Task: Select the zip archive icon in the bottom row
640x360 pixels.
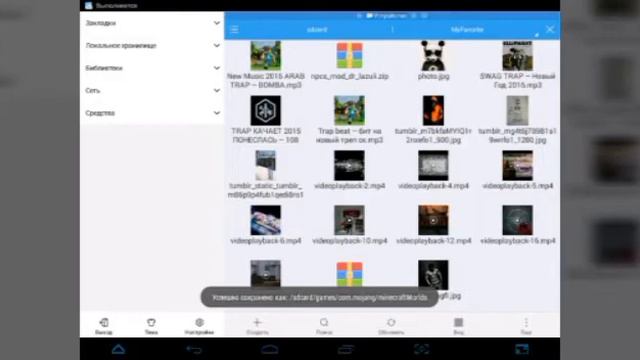Action: (x=349, y=273)
